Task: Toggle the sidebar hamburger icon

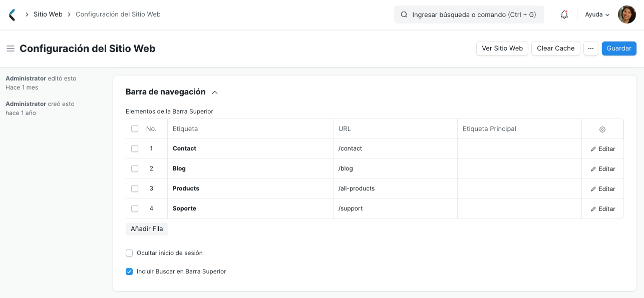Action: pyautogui.click(x=10, y=48)
